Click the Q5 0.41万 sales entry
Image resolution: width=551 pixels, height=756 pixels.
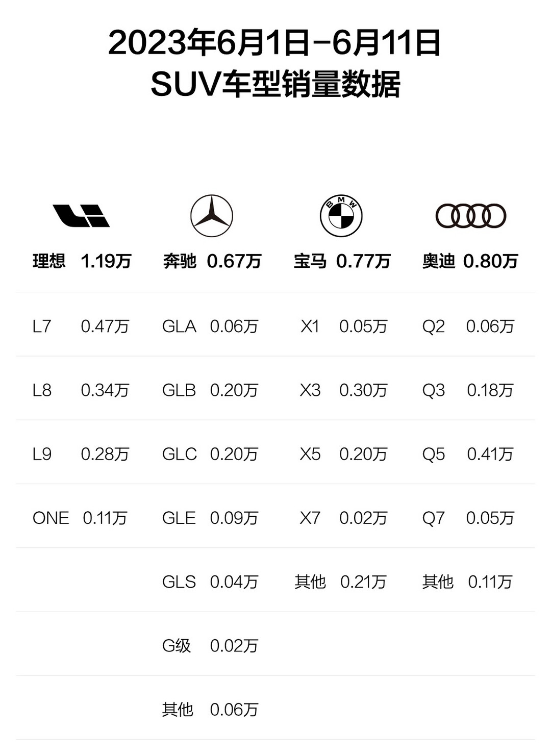click(x=468, y=454)
